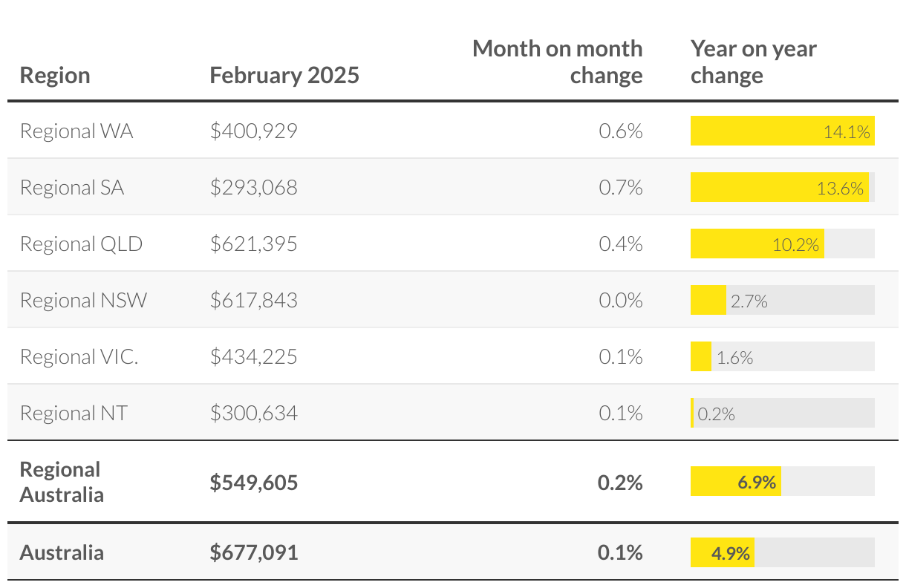
Task: Click the Regional Australia summary label
Action: (x=61, y=482)
